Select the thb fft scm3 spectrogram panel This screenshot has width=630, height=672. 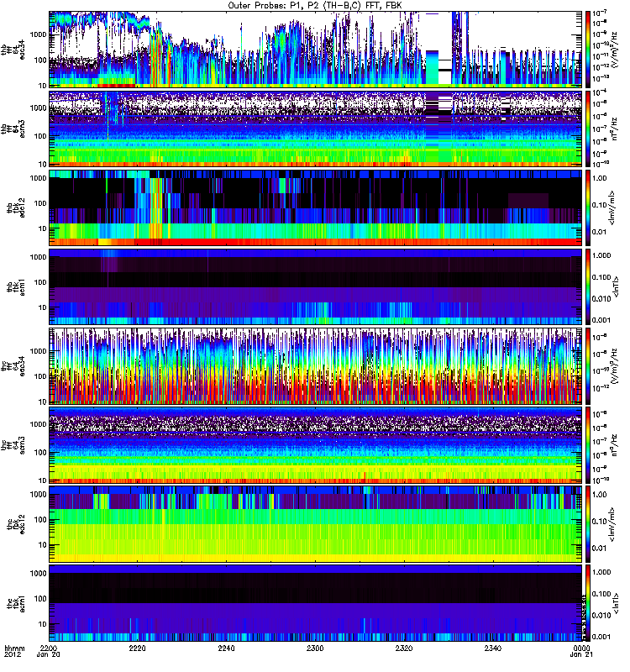[315, 128]
